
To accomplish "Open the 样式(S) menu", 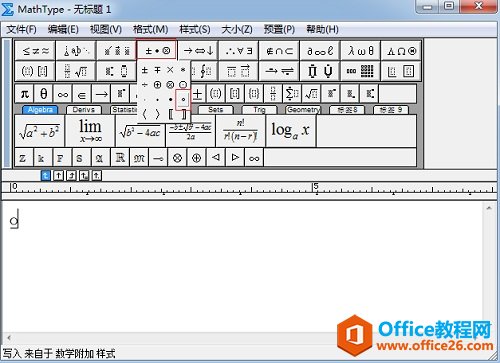I will 195,30.
